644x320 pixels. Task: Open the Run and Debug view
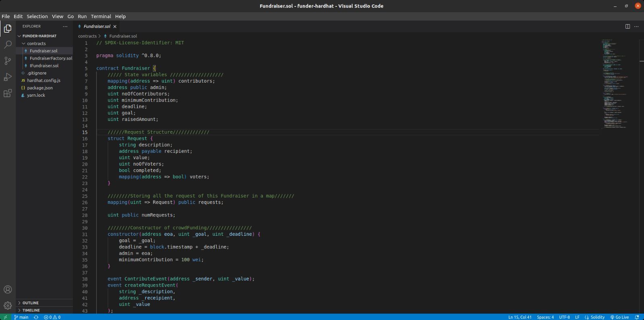click(8, 77)
